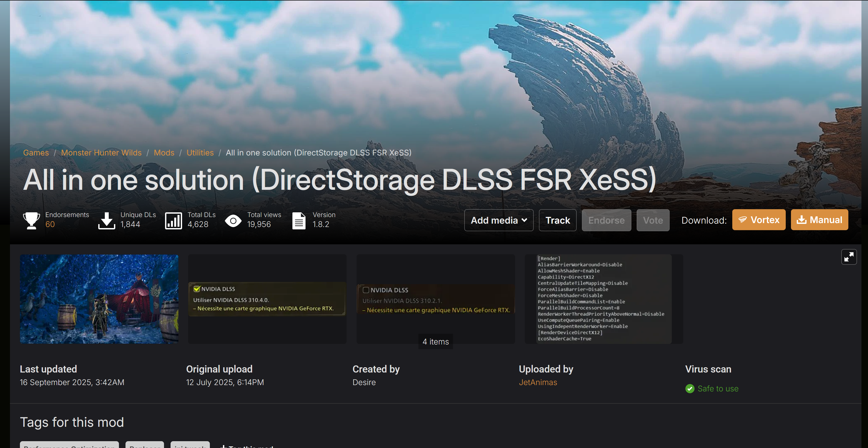Click the endorsements count '60'
This screenshot has width=868, height=448.
(x=50, y=224)
